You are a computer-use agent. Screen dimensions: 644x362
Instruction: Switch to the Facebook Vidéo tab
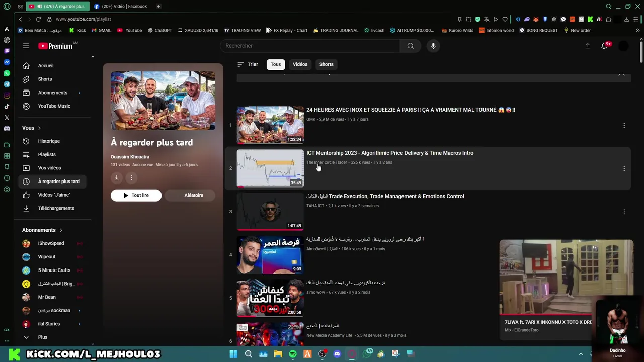121,6
